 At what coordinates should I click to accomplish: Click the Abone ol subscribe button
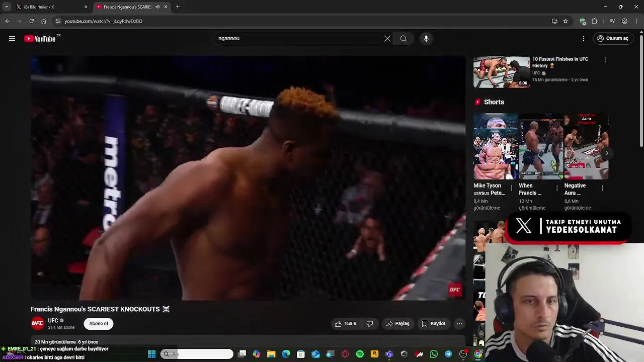click(x=99, y=324)
